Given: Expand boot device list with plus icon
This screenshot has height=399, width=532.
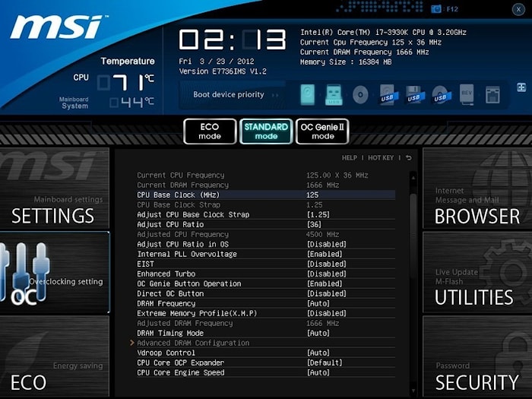Looking at the screenshot, I should click(521, 87).
